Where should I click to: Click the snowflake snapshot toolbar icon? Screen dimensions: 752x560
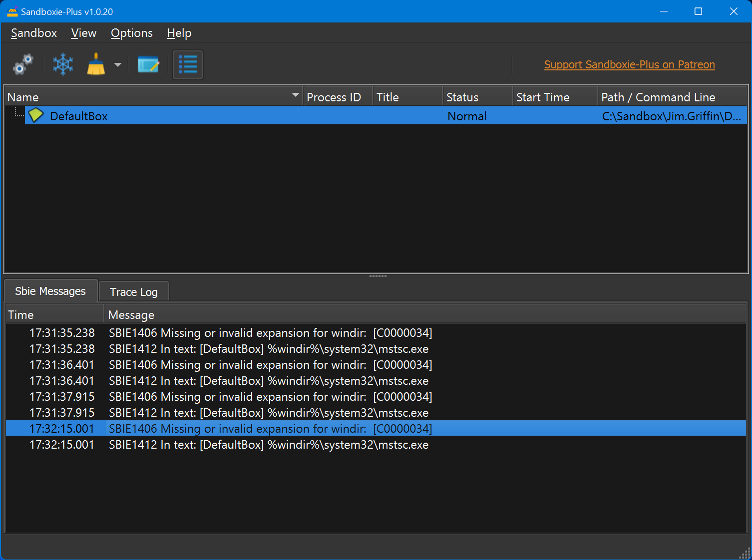[x=63, y=64]
